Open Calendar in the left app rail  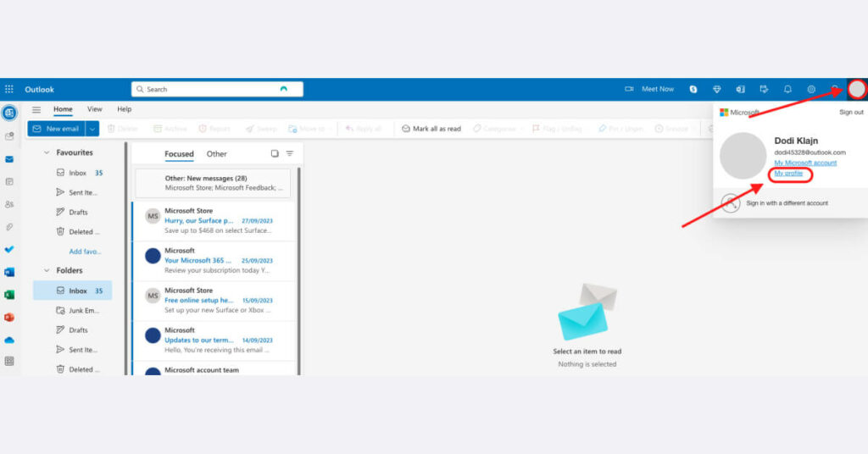(x=9, y=181)
